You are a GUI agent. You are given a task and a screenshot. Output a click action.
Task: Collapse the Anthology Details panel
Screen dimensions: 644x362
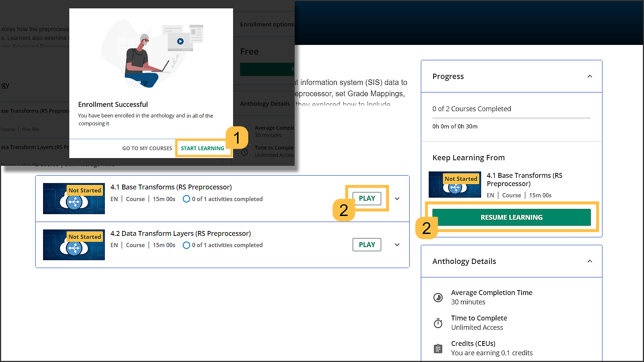[x=590, y=261]
